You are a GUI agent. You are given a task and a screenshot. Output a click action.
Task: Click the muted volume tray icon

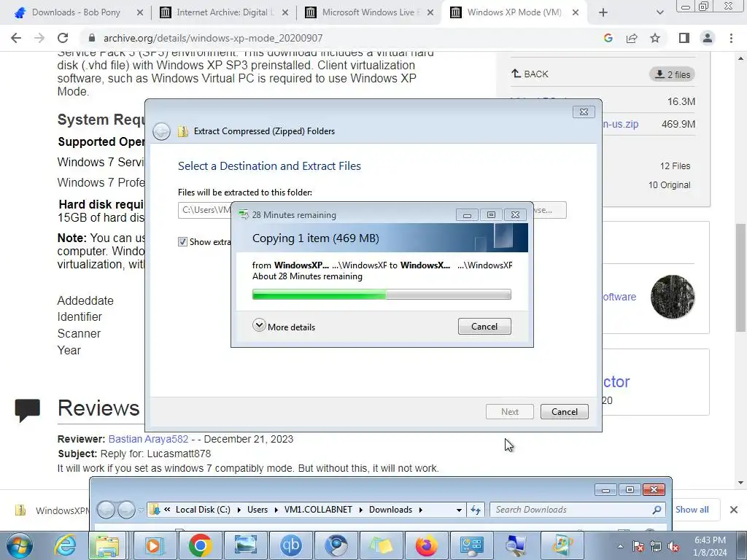[673, 547]
